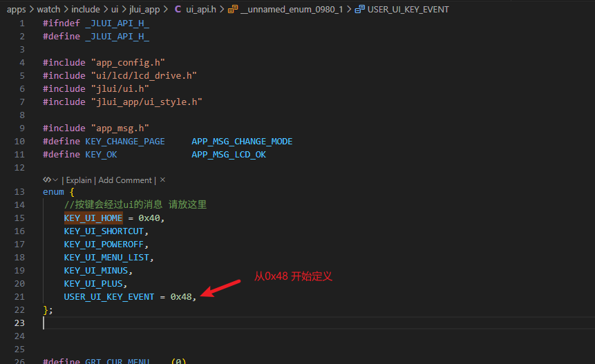Viewport: 595px width, 364px height.
Task: Click _JLUI_API_H_ on the #ifndef line
Action: pos(117,23)
